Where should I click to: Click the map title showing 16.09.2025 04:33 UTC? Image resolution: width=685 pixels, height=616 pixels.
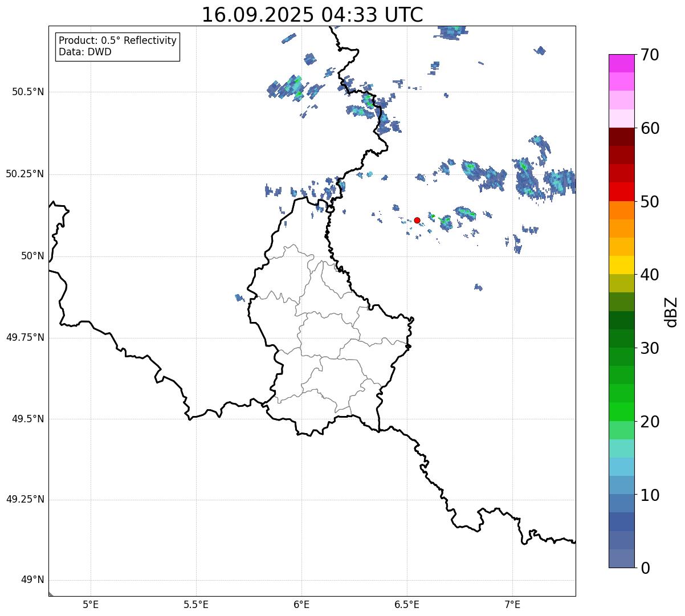[x=312, y=15]
